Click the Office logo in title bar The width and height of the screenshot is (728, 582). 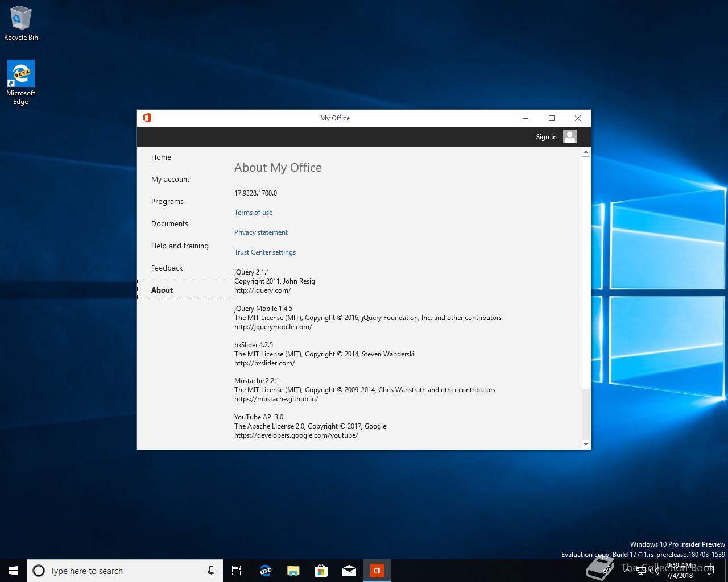click(147, 118)
